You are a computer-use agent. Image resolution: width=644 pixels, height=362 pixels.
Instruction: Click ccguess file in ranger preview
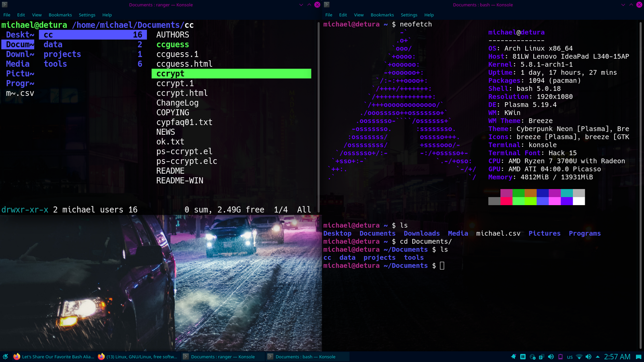[x=173, y=44]
